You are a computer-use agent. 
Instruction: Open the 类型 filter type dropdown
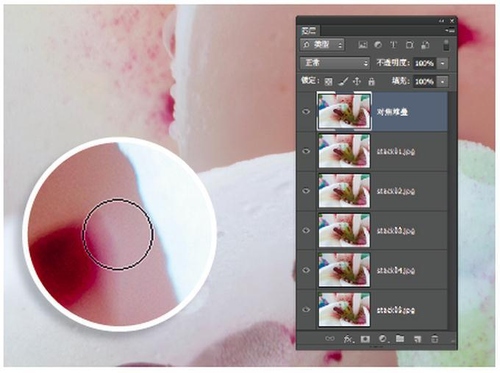322,45
